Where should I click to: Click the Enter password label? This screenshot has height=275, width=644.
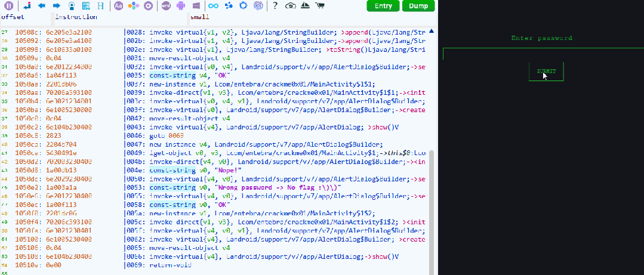(x=542, y=38)
